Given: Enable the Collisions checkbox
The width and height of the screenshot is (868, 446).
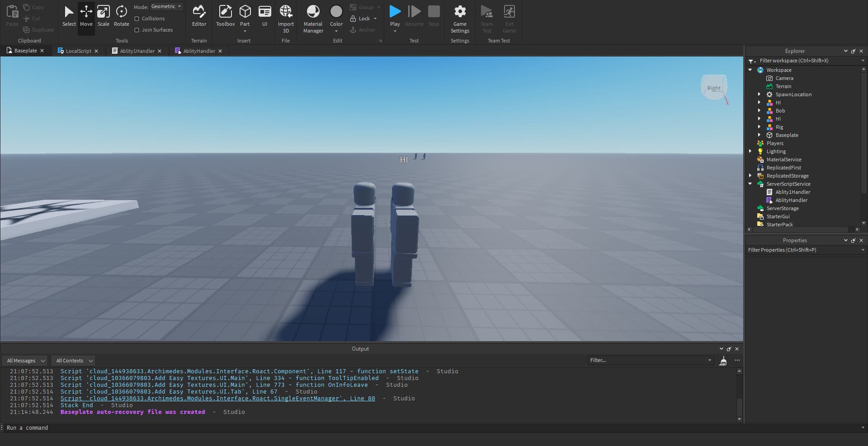Looking at the screenshot, I should pos(137,19).
